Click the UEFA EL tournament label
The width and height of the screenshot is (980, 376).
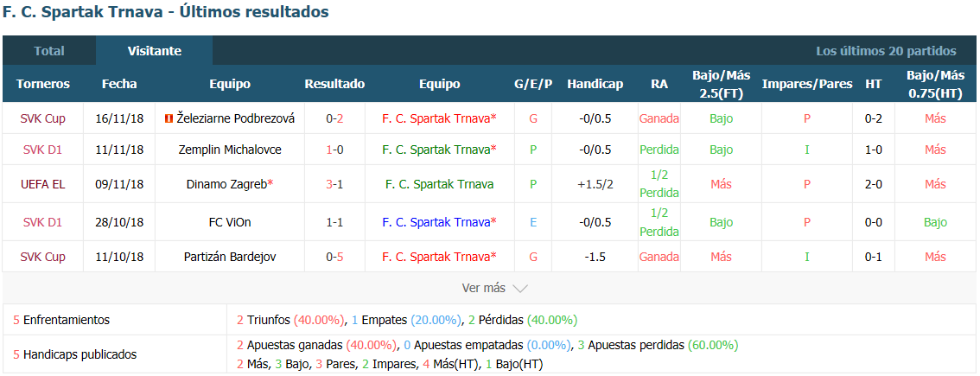(42, 184)
